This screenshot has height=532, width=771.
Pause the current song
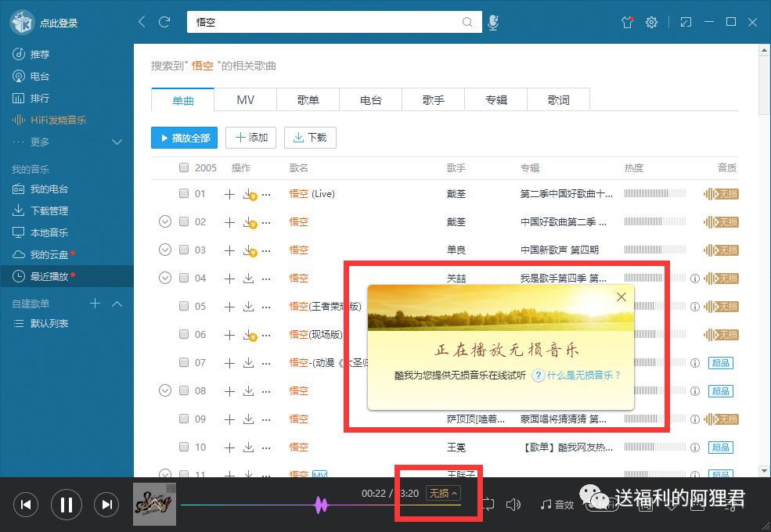tap(67, 505)
